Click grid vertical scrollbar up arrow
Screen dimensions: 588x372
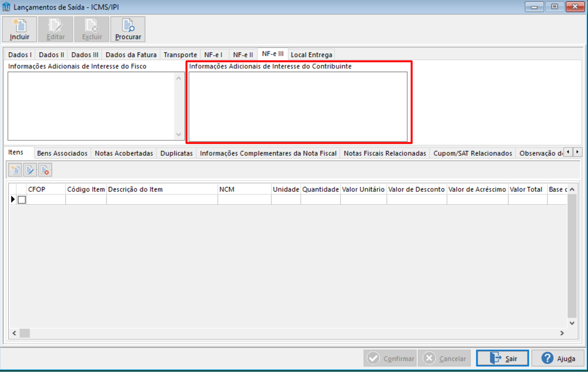[572, 189]
